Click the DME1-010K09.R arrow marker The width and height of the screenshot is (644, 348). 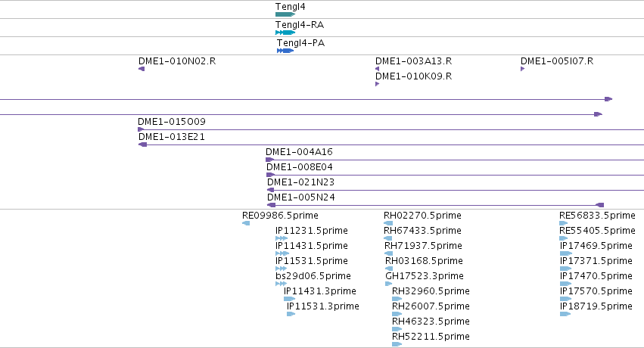[377, 84]
